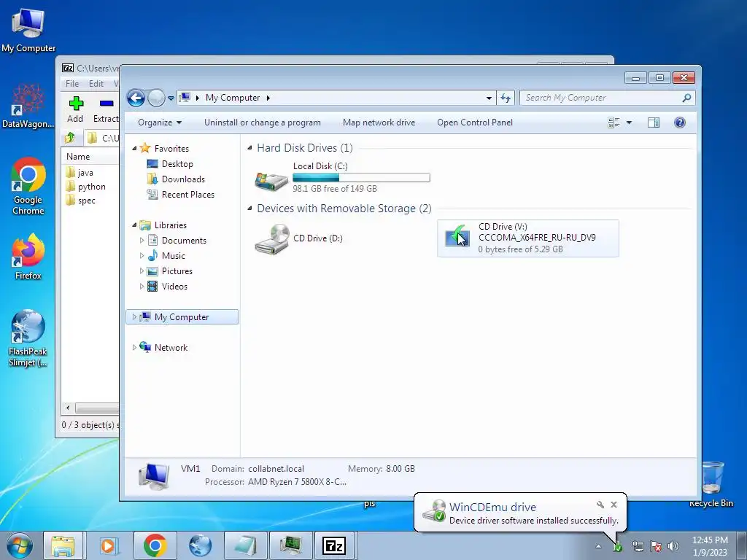Open address bar history dropdown
Viewport: 747px width, 560px height.
click(x=489, y=98)
